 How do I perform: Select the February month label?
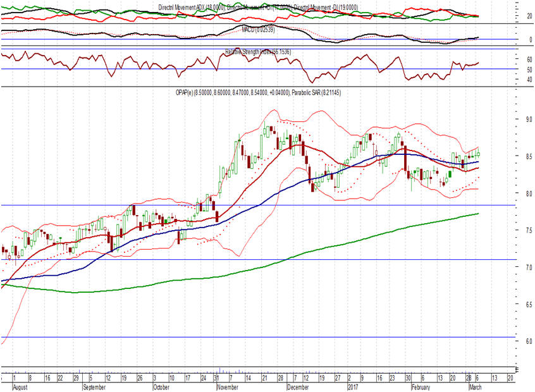(421, 387)
